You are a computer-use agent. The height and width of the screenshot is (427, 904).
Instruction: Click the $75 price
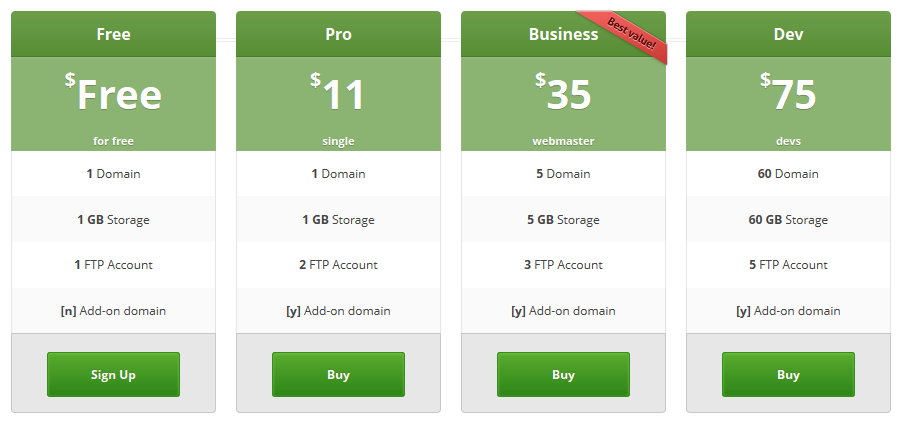[788, 93]
